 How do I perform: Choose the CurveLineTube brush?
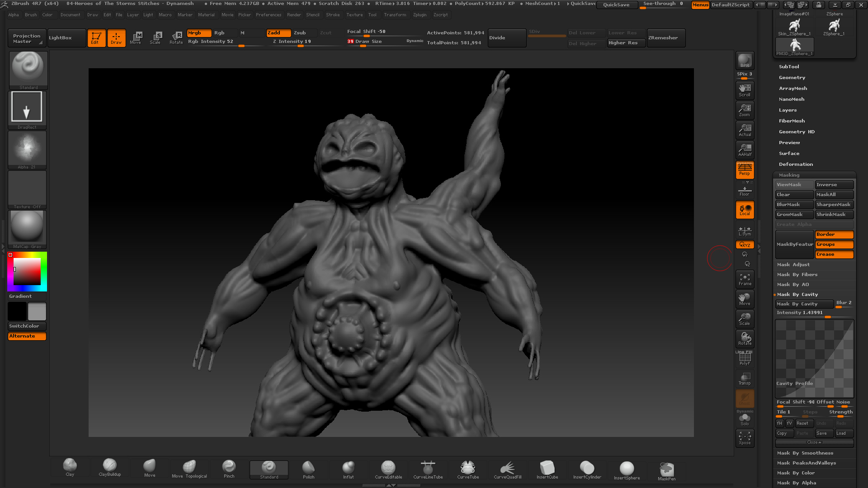tap(428, 469)
